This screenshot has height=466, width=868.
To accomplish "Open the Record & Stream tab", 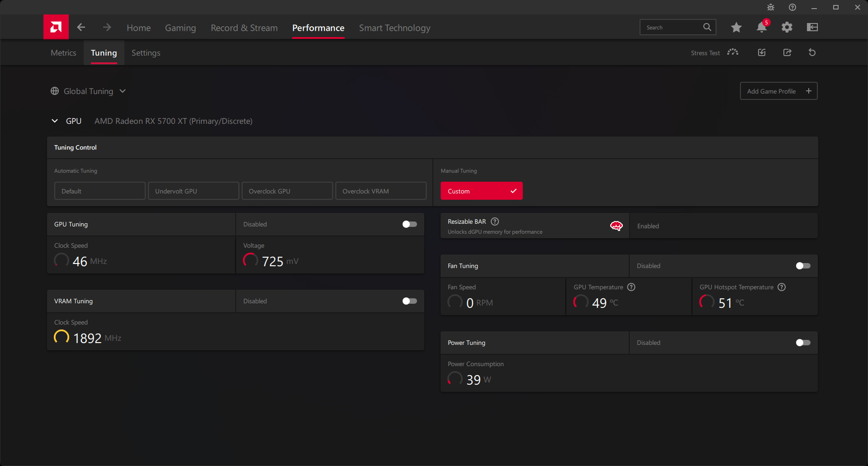I will point(244,28).
